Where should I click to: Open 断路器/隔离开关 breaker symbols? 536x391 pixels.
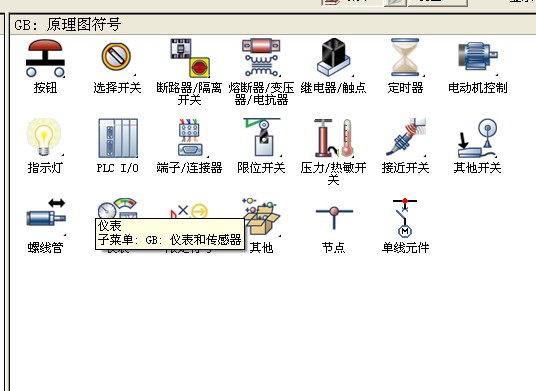[x=189, y=58]
